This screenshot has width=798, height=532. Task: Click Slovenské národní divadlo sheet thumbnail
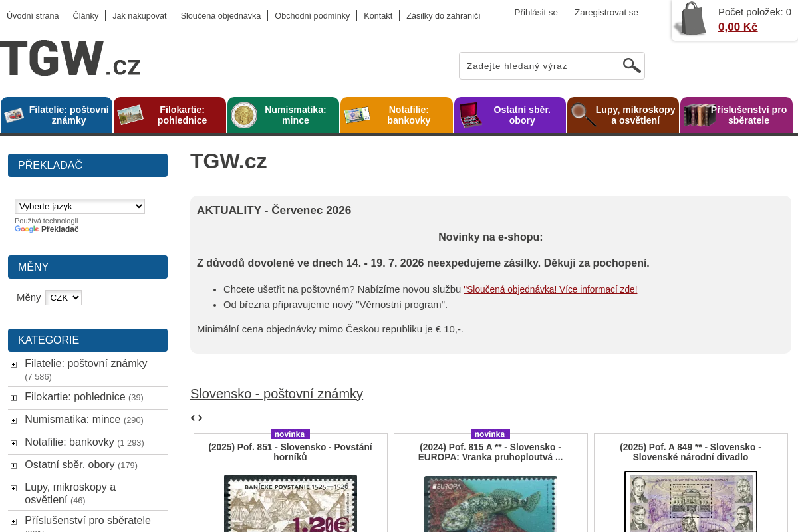pyautogui.click(x=691, y=501)
